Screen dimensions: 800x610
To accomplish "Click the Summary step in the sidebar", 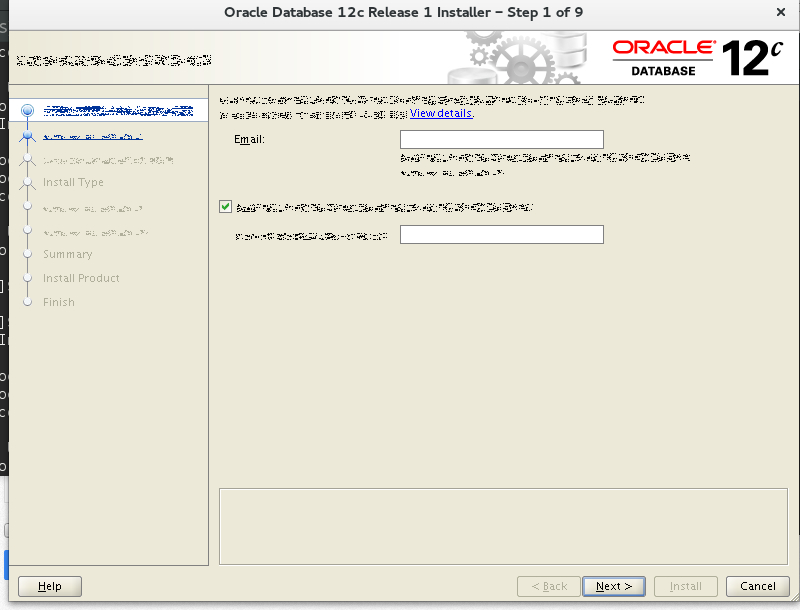I will pos(67,254).
